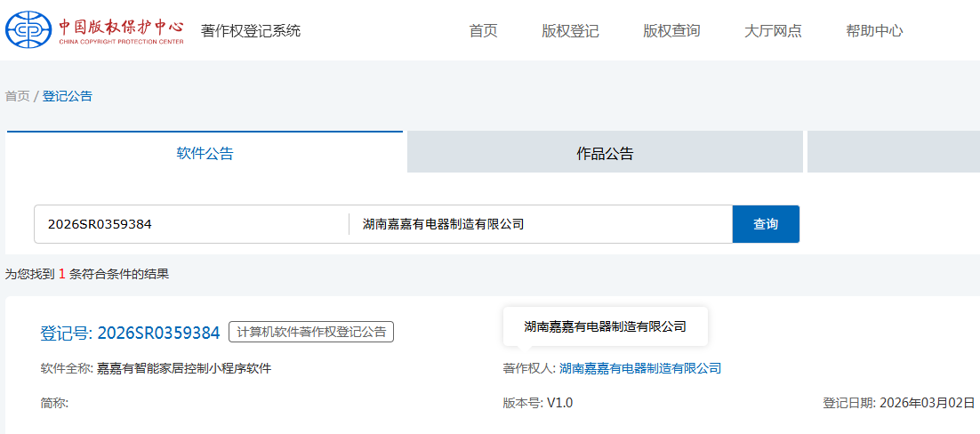Select 大厅网点 in the top menu
Viewport: 980px width, 434px height.
(x=773, y=31)
